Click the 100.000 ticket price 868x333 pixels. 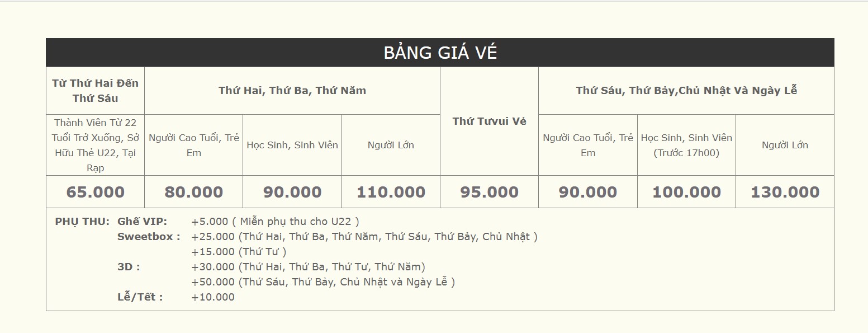686,192
